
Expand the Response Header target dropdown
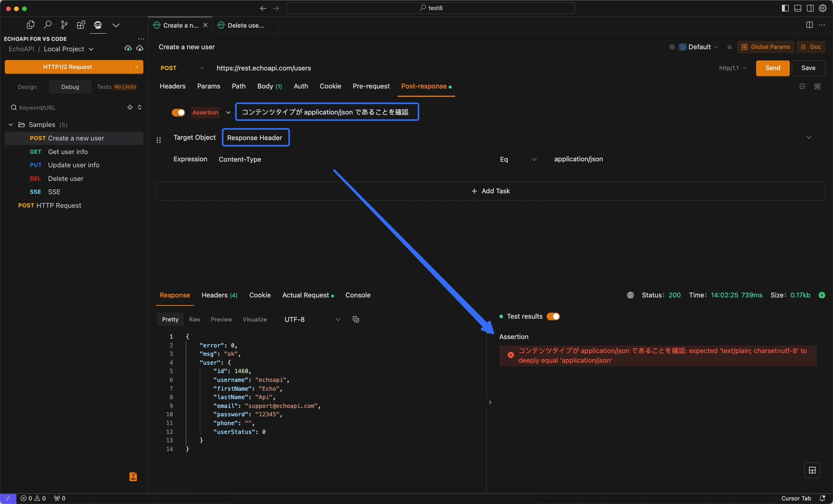255,137
